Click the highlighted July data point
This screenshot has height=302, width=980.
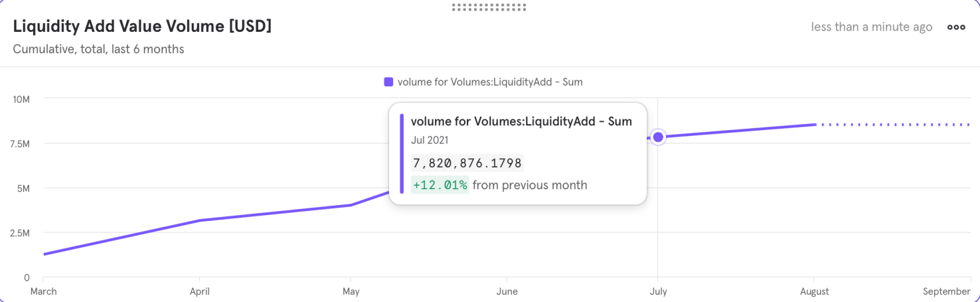pyautogui.click(x=658, y=137)
